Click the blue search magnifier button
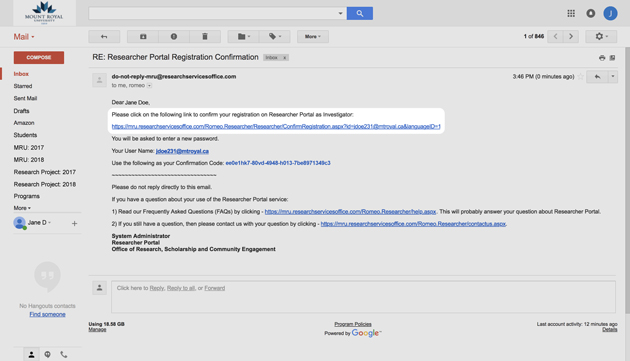 (360, 13)
